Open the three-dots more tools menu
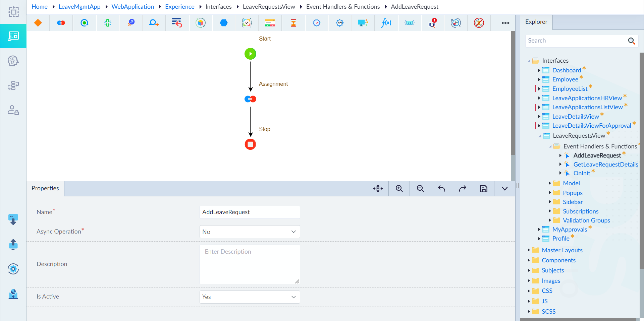The height and width of the screenshot is (321, 644). pos(505,23)
